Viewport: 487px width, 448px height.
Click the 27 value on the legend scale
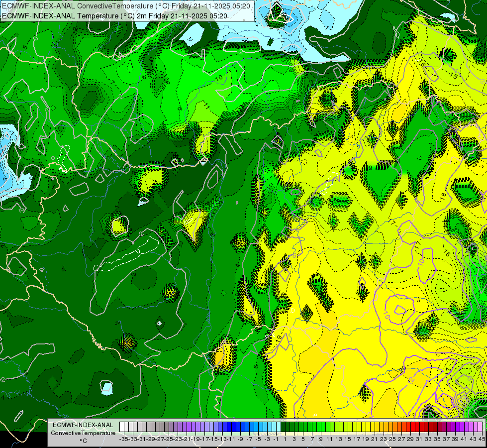[401, 440]
